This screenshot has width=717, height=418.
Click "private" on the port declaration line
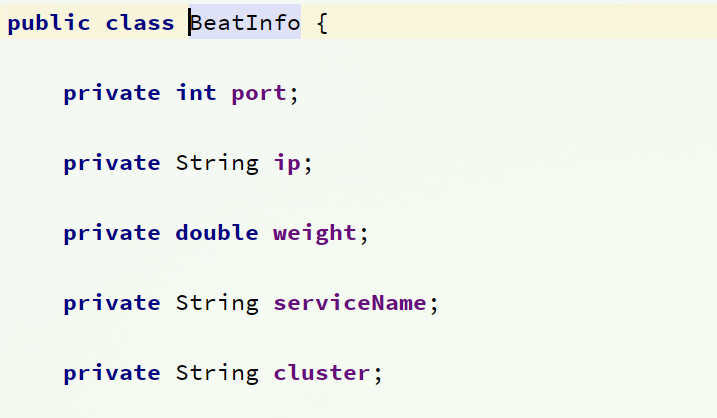tap(112, 93)
